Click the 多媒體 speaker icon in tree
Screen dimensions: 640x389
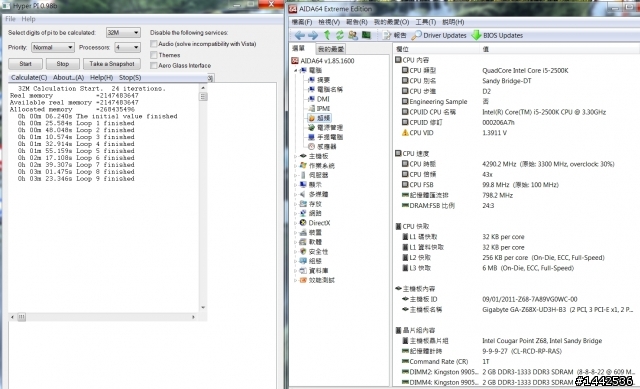point(303,194)
